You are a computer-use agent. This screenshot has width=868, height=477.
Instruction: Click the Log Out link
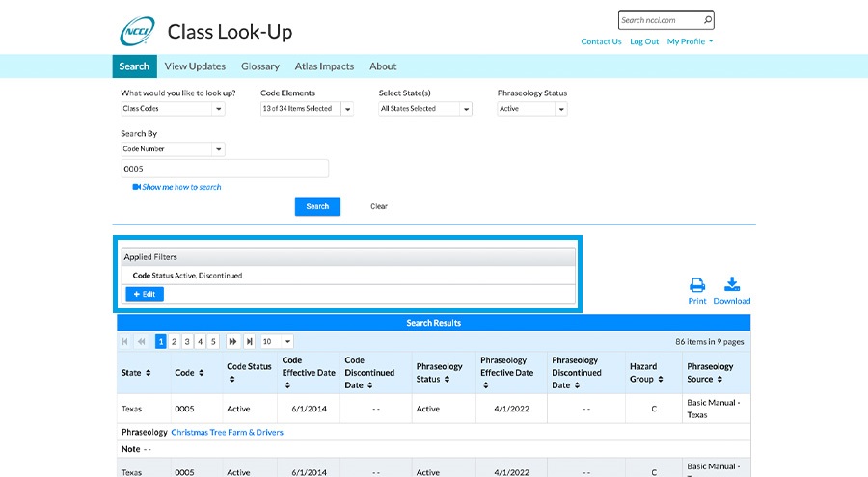coord(644,41)
